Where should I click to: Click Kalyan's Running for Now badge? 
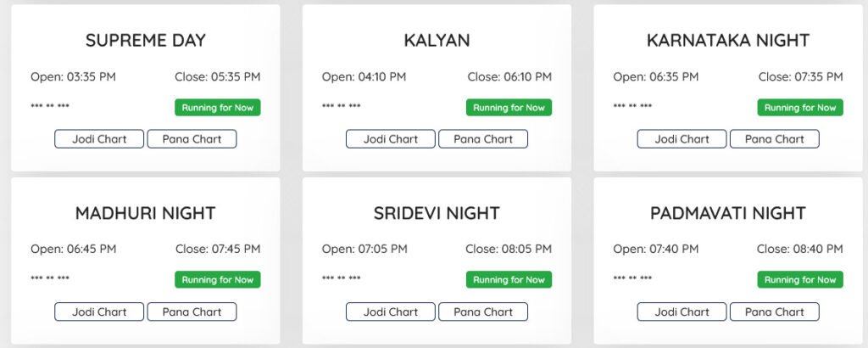tap(509, 108)
